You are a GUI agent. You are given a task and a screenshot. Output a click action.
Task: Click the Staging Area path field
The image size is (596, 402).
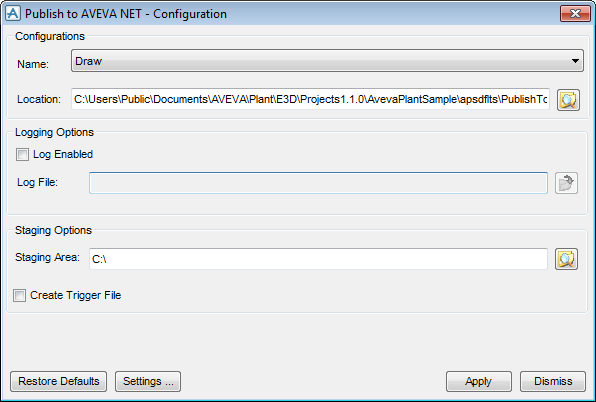pyautogui.click(x=318, y=259)
